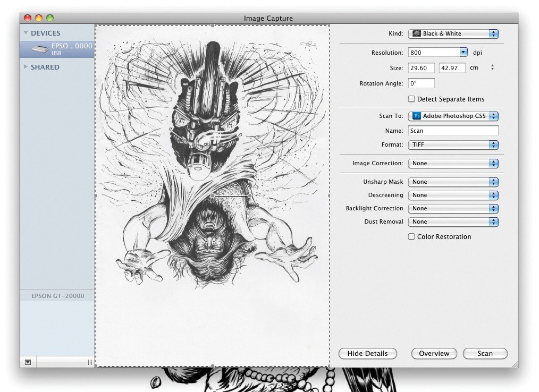Click the size unit cm stepper

tap(492, 67)
